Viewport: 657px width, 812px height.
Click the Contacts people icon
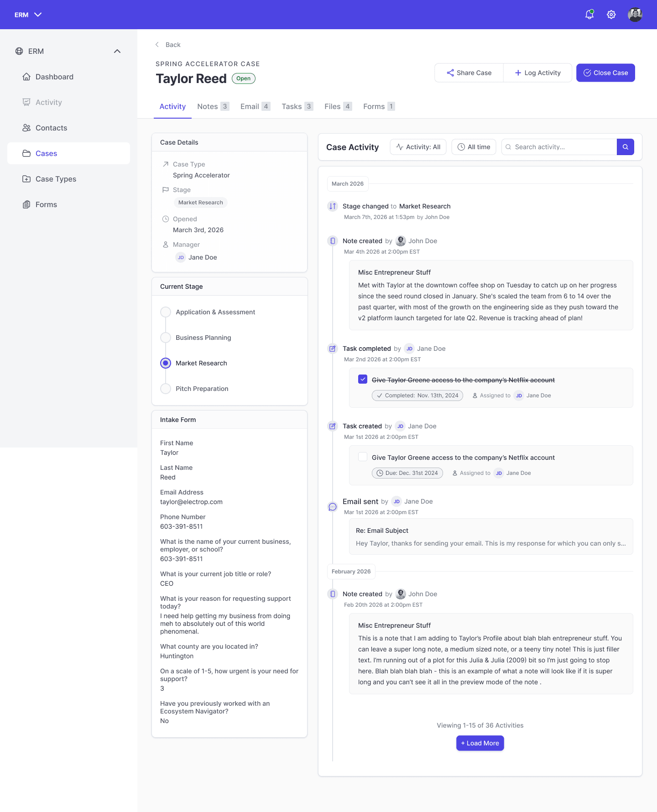pos(26,128)
